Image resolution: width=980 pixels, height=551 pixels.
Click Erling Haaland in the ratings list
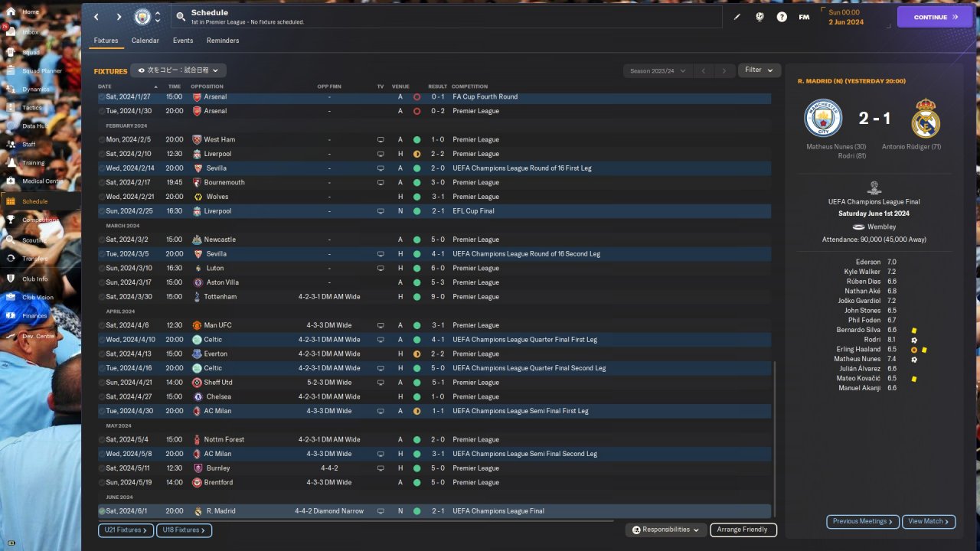[858, 350]
